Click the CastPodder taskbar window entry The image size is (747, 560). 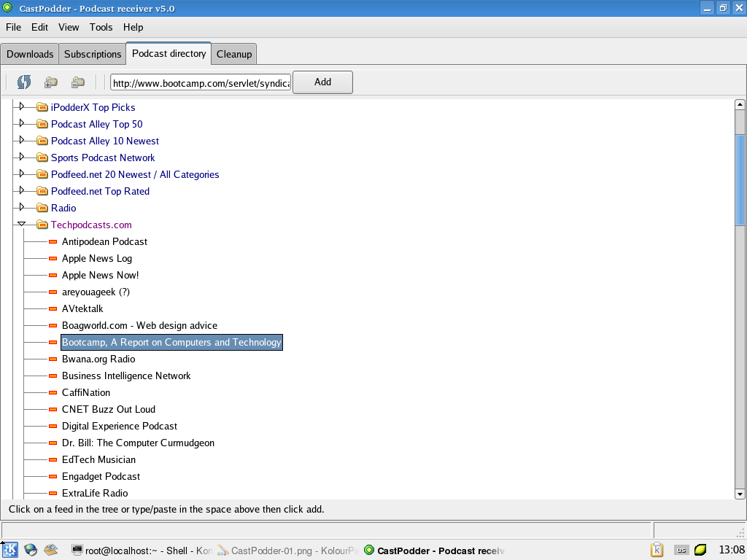[x=434, y=551]
